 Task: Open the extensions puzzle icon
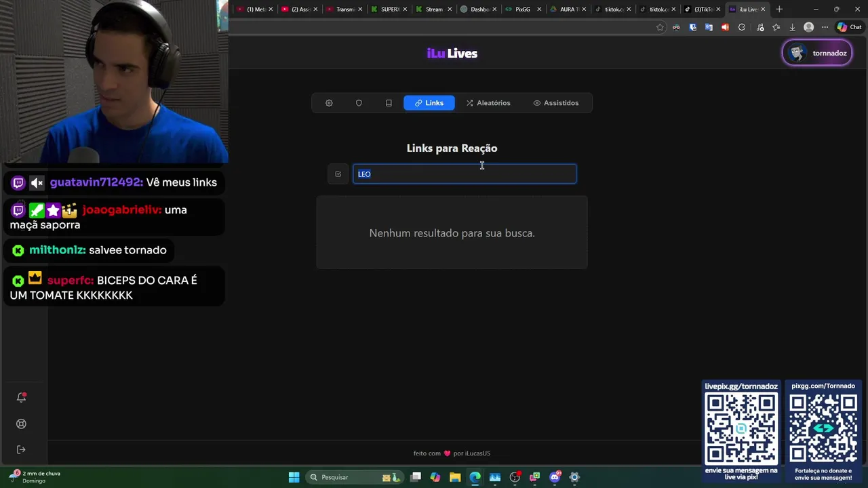(741, 27)
